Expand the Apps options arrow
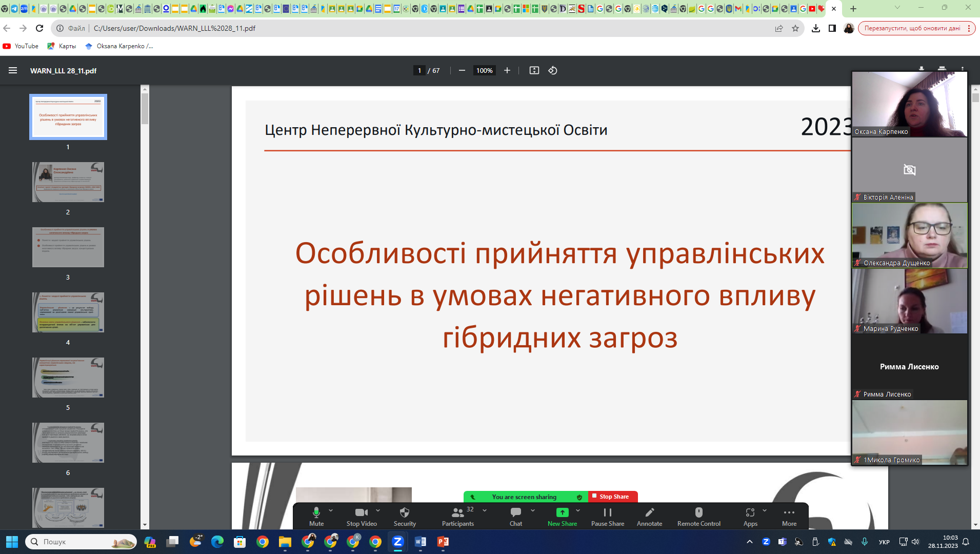This screenshot has height=554, width=980. coord(765,510)
